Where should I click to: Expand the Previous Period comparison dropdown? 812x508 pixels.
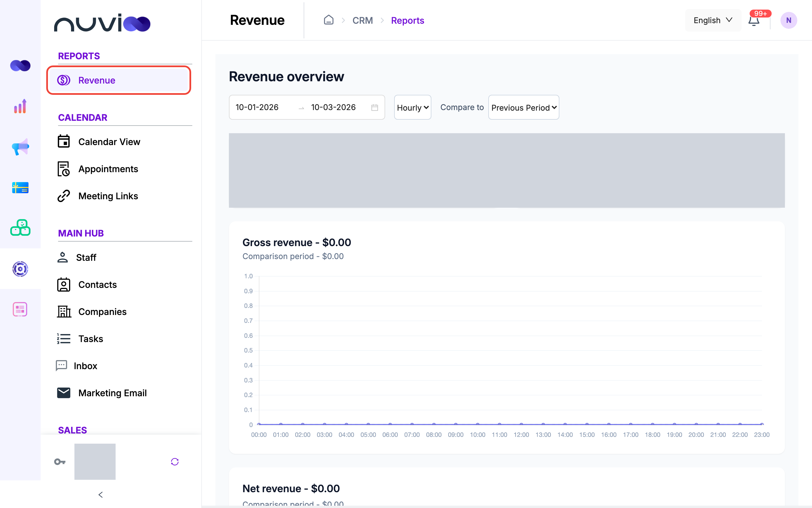[x=524, y=108]
